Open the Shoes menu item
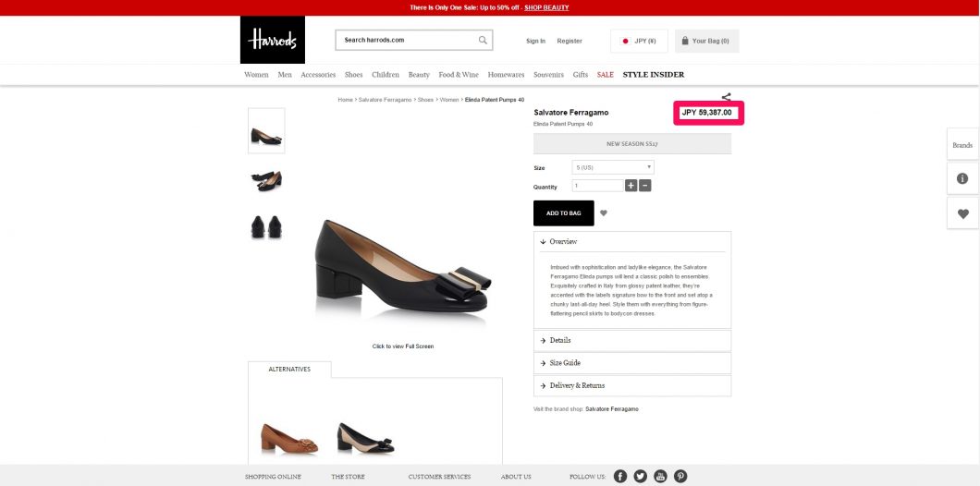This screenshot has width=980, height=486. pyautogui.click(x=354, y=74)
